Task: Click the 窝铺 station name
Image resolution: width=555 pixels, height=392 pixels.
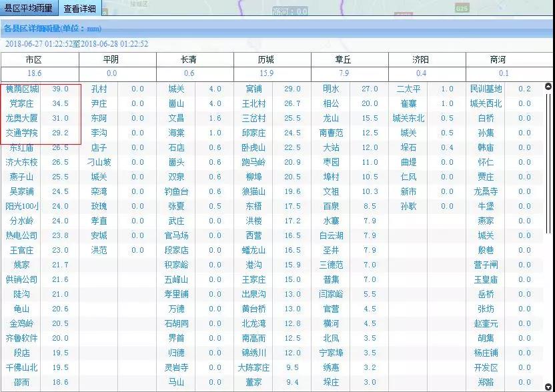Action: [x=253, y=89]
